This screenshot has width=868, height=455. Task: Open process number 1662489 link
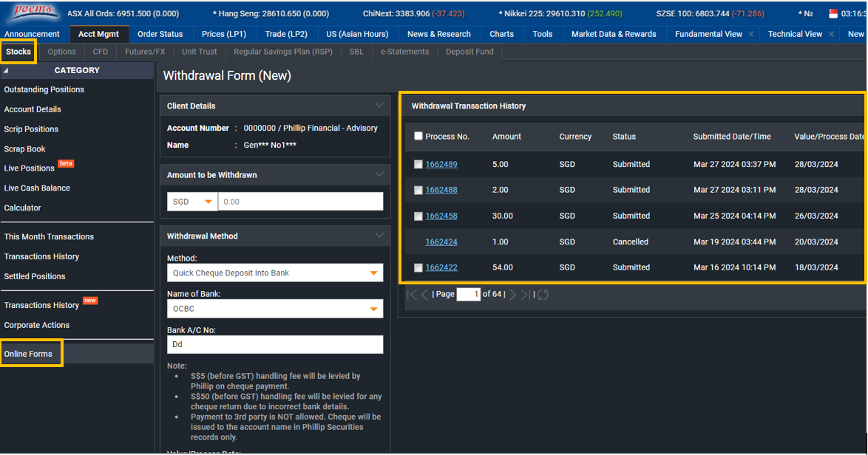pyautogui.click(x=441, y=164)
